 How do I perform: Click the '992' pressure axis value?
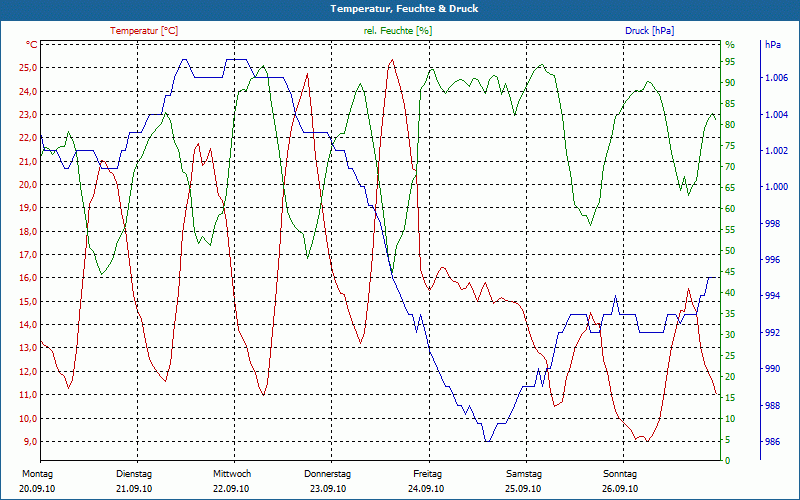point(772,333)
